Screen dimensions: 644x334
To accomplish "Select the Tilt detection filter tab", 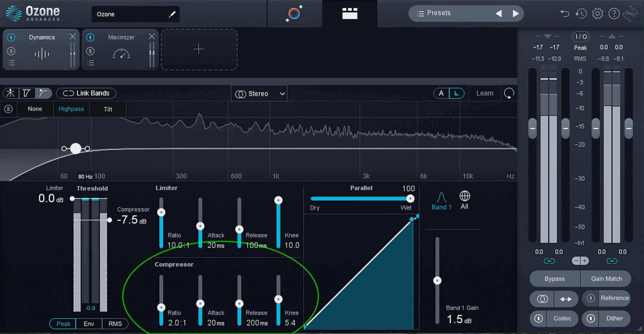I will 108,109.
